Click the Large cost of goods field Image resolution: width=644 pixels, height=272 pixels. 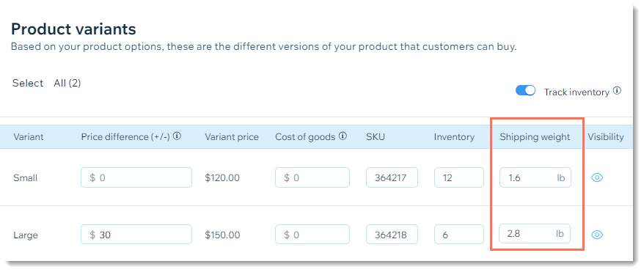(312, 235)
